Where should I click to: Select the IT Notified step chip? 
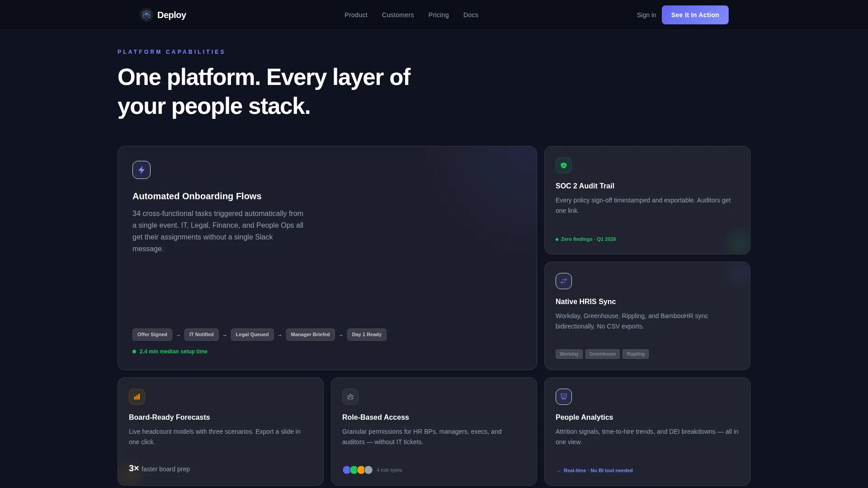tap(202, 334)
